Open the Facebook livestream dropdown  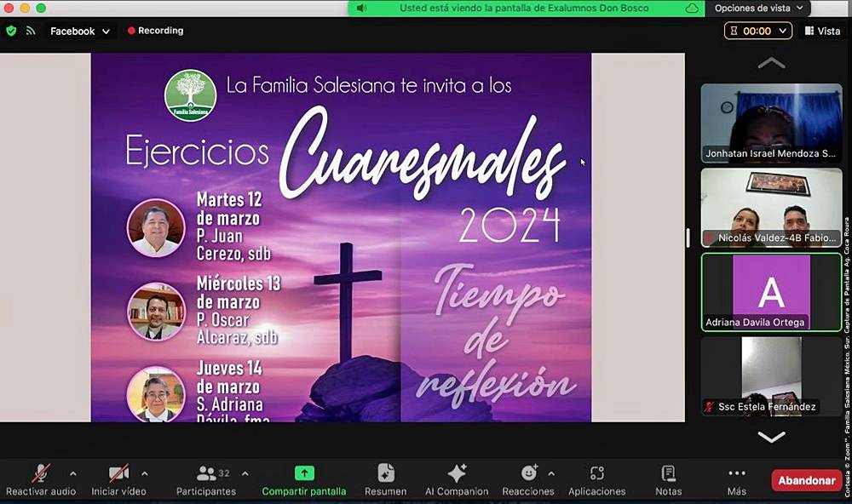(80, 31)
